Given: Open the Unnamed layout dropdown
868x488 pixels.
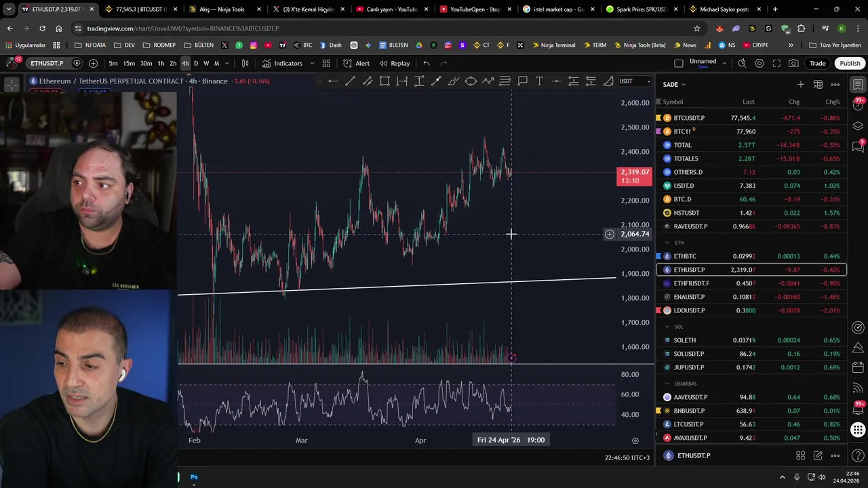Looking at the screenshot, I should click(x=724, y=62).
